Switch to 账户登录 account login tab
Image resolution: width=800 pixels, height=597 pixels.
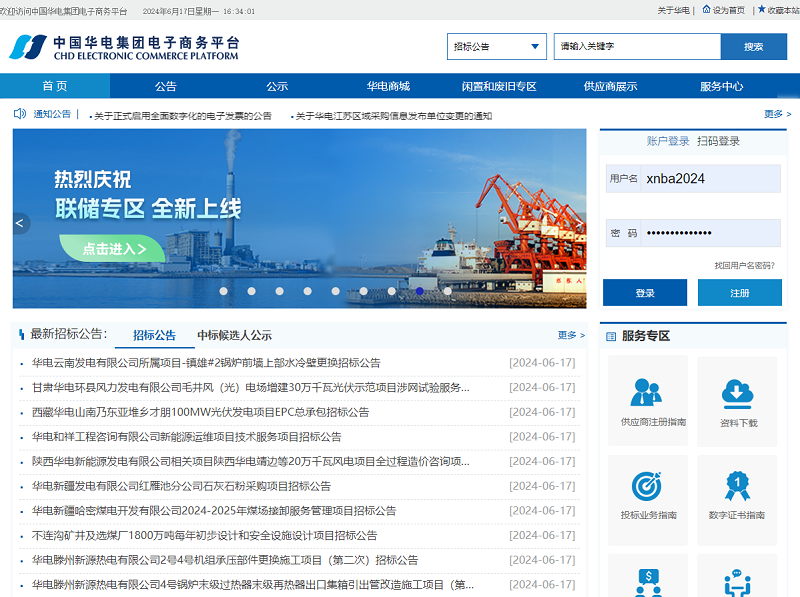667,141
